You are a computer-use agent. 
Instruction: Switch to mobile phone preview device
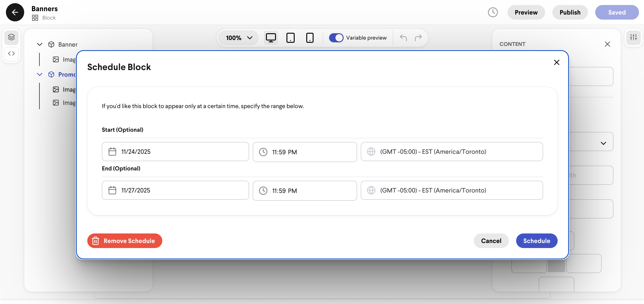click(310, 38)
